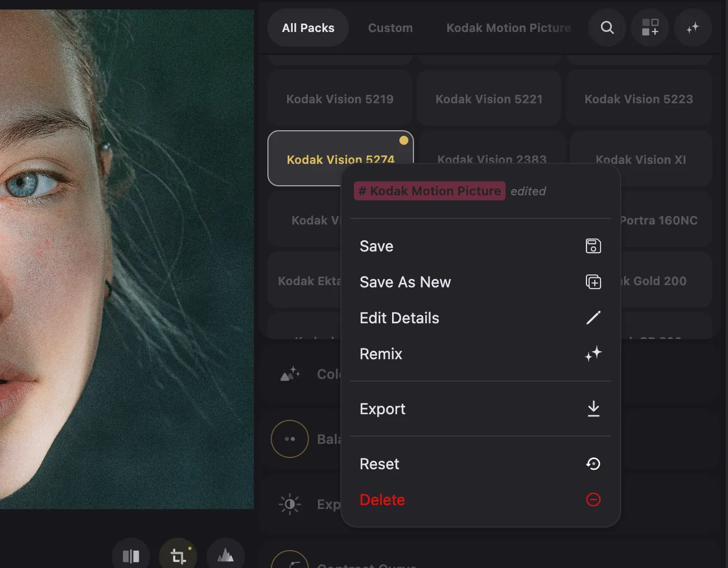Click the sparkles icon in top bar

point(693,28)
